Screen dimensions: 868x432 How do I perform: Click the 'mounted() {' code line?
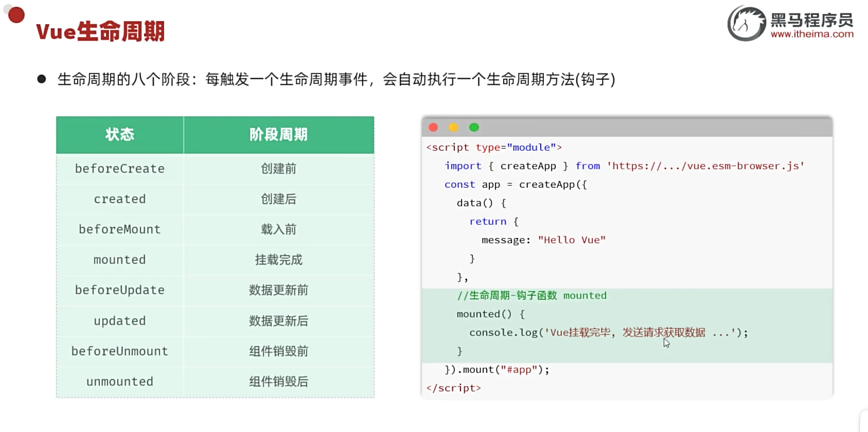click(x=491, y=314)
